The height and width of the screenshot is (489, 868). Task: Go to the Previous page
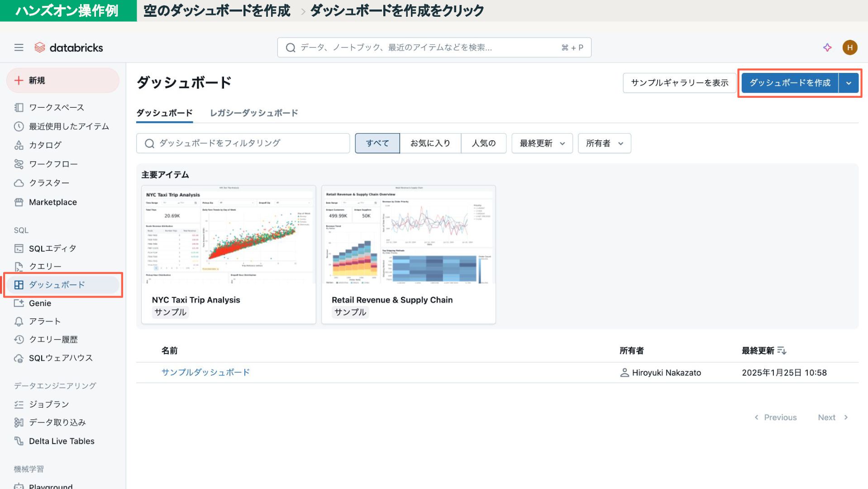[775, 417]
